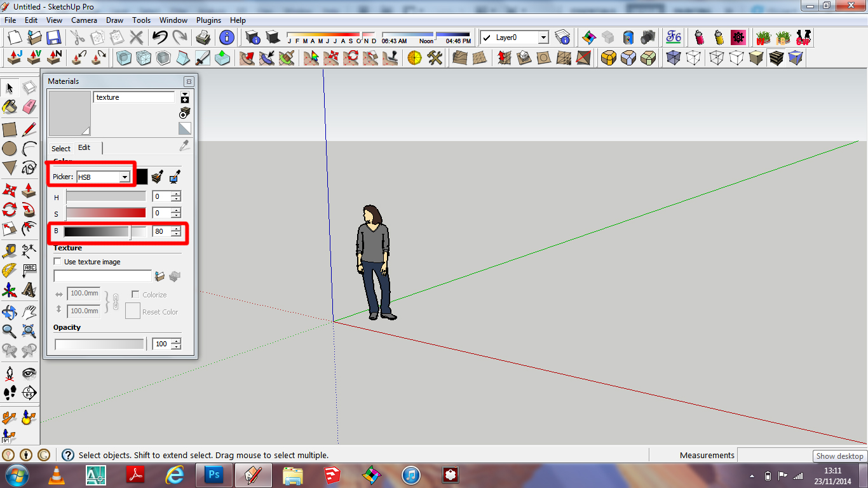The width and height of the screenshot is (868, 488).
Task: Pick the Orbit camera tool
Action: (x=10, y=311)
